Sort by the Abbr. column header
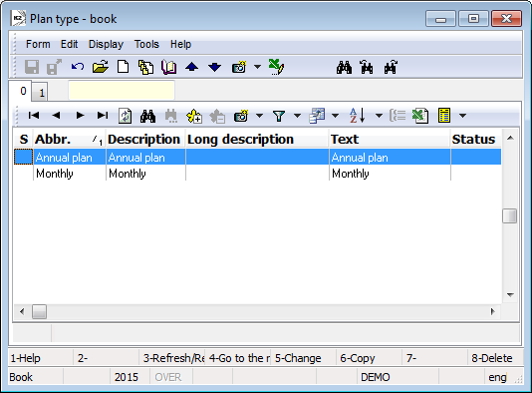 point(70,140)
